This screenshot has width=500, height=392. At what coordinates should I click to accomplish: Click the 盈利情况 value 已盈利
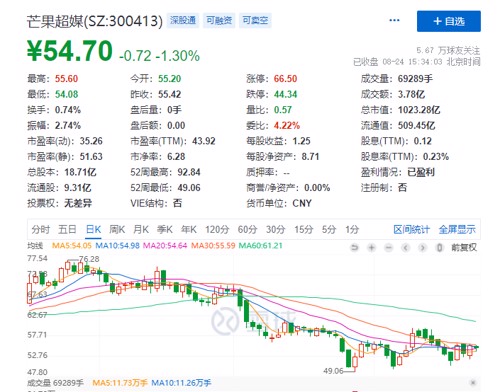tap(421, 172)
